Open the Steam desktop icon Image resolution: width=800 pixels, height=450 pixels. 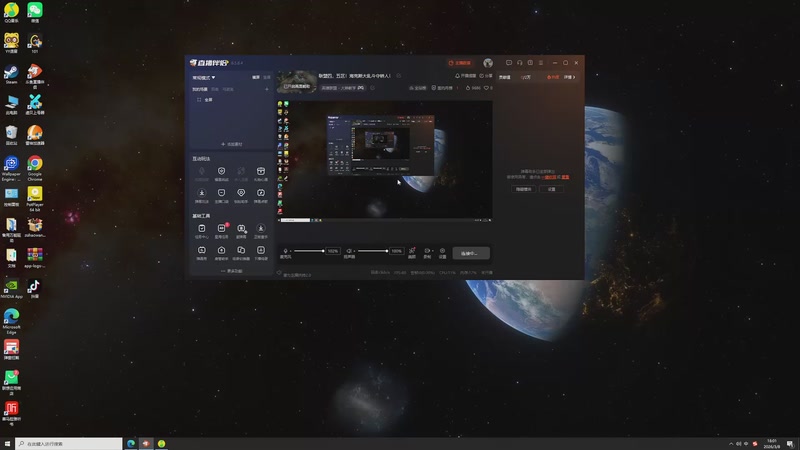[x=11, y=74]
